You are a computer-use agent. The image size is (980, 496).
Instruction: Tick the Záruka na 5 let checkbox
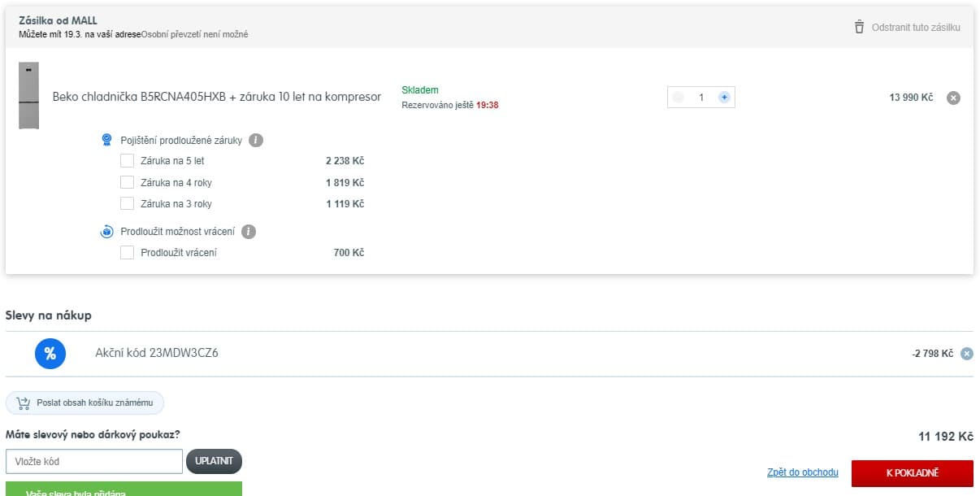tap(127, 161)
